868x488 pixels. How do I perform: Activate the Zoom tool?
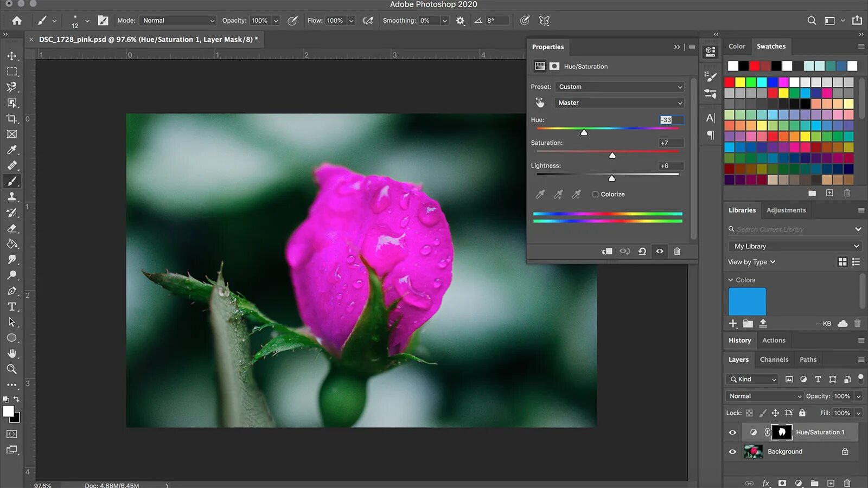coord(11,369)
